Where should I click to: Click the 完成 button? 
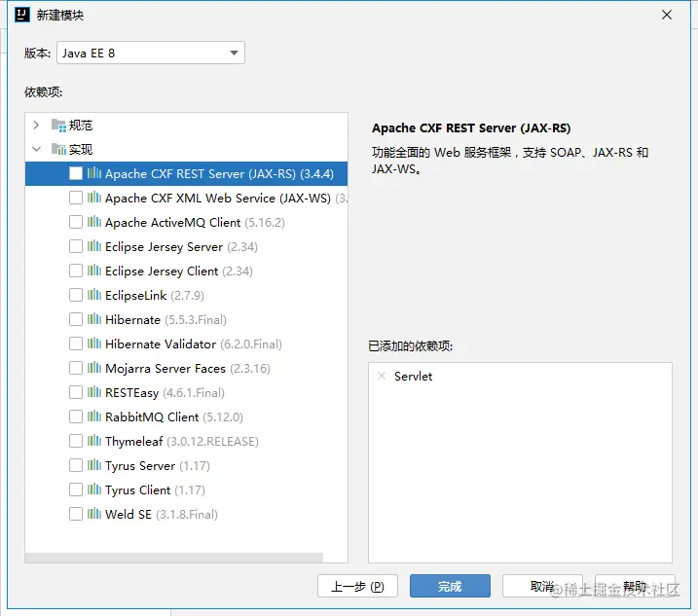coord(450,586)
